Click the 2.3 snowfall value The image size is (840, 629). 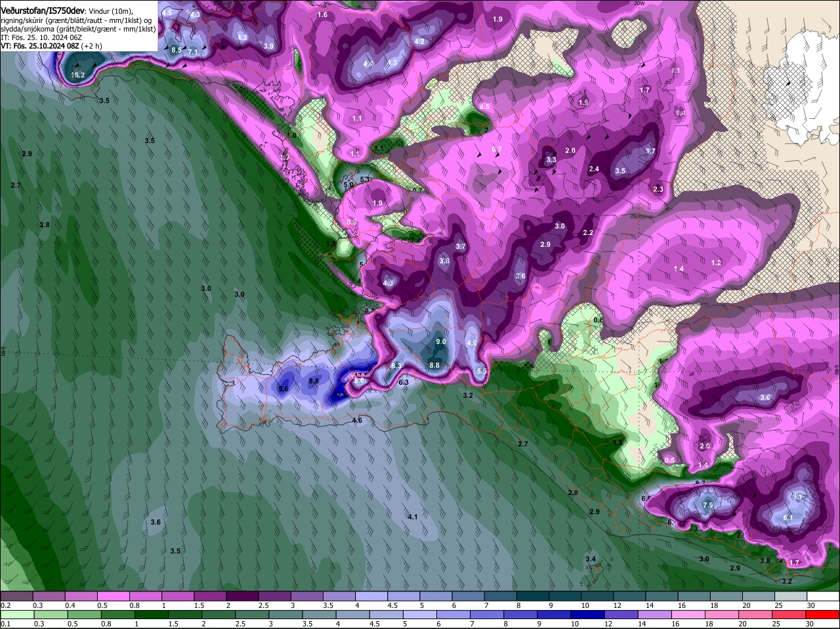658,189
